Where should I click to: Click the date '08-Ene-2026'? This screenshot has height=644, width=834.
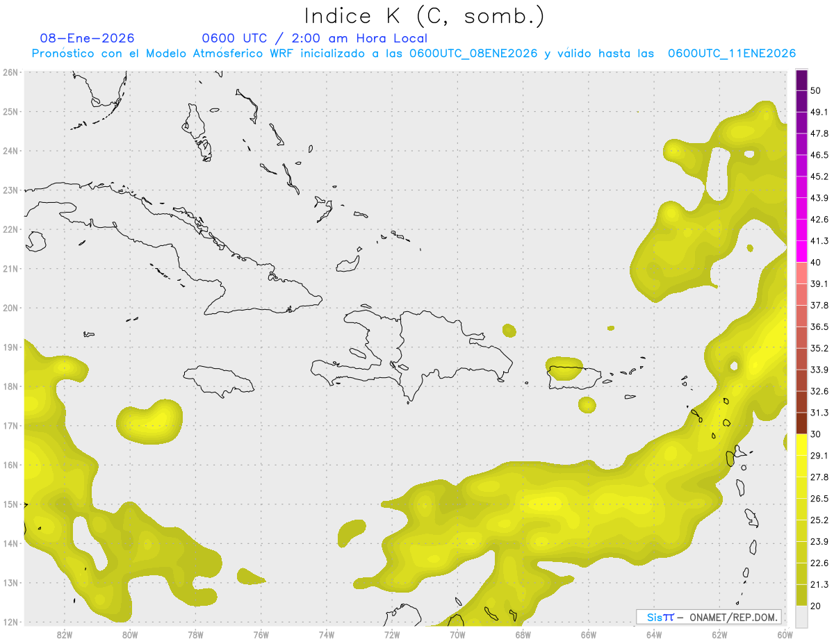tap(88, 38)
